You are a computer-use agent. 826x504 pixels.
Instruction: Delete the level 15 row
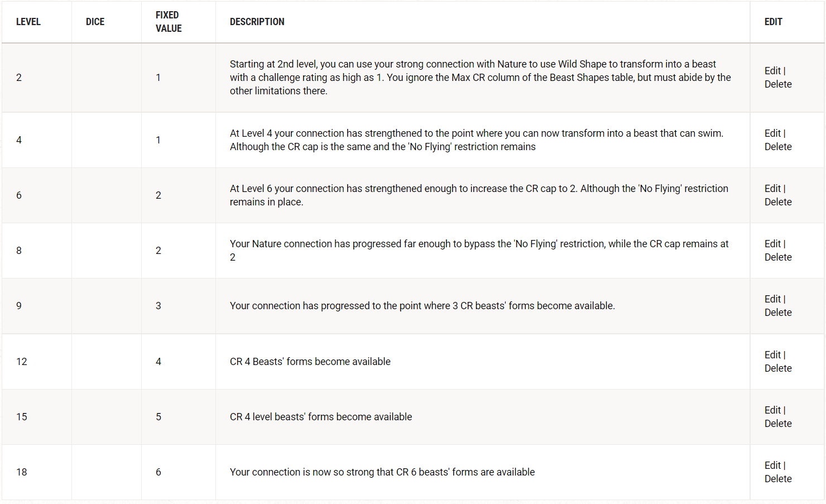coord(778,424)
